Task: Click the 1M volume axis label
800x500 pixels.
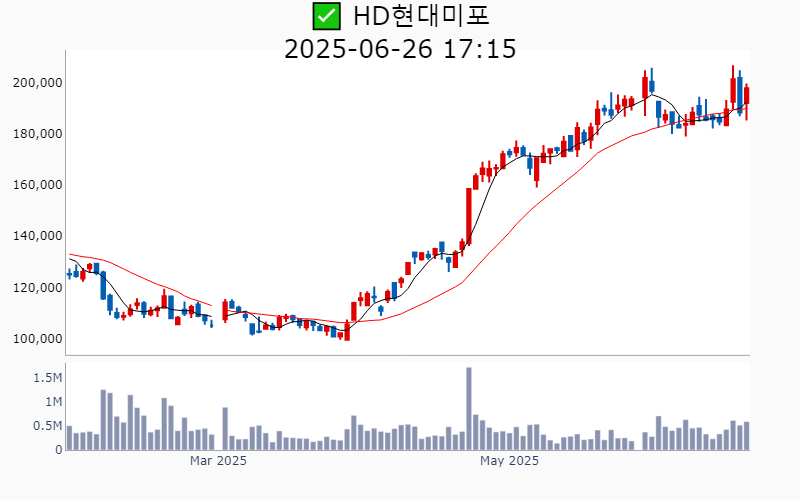Action: [54, 402]
